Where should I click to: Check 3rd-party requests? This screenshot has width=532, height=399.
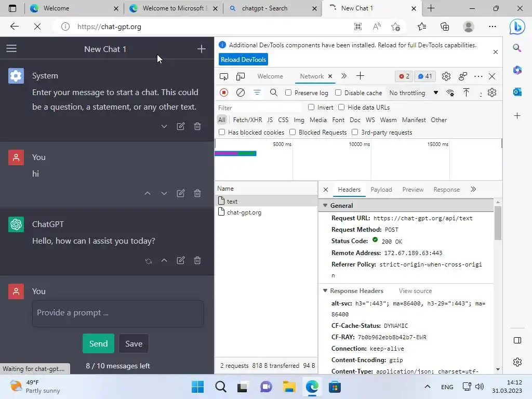click(355, 132)
